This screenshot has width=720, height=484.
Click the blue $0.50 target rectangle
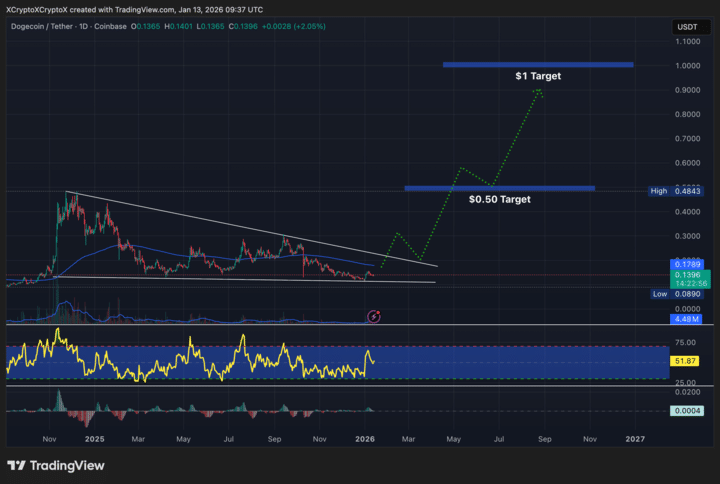[499, 187]
